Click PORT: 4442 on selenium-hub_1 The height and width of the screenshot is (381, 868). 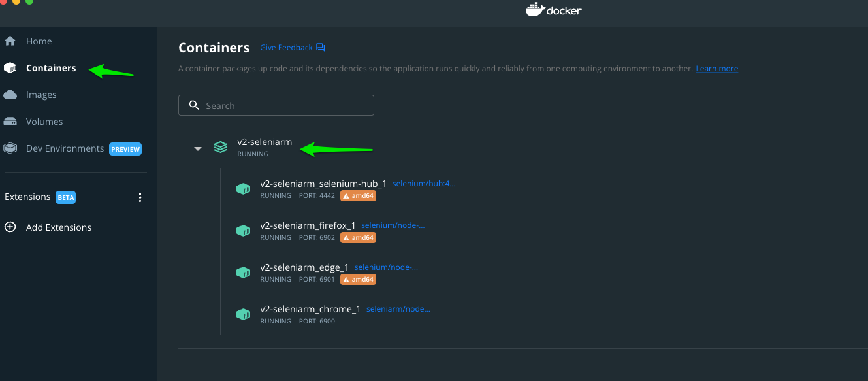(317, 196)
